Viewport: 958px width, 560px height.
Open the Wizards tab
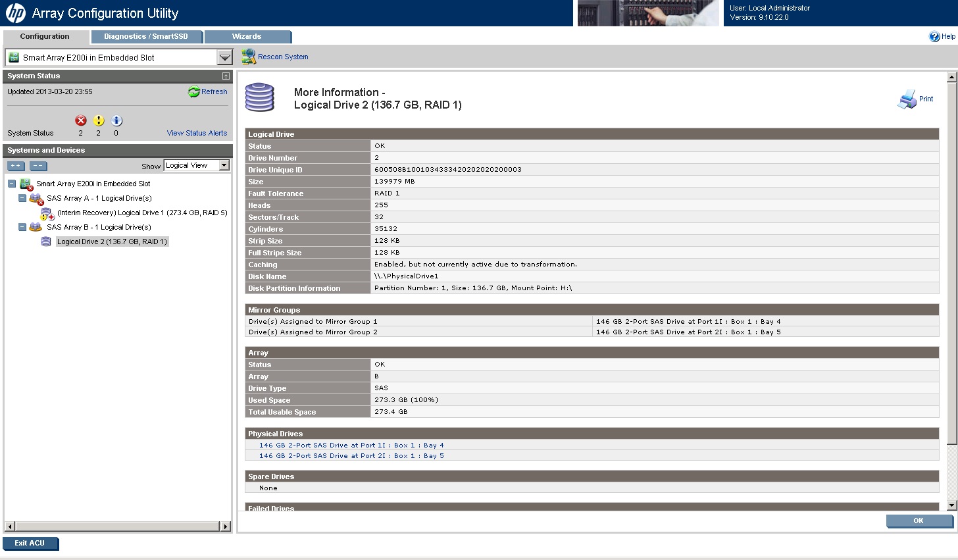[x=247, y=37]
